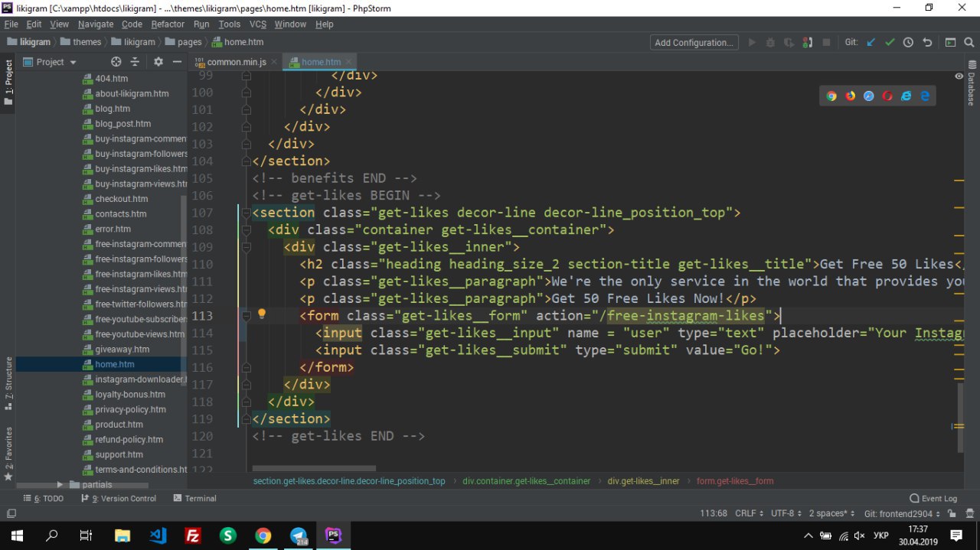This screenshot has height=550, width=980.
Task: Click Add Configuration button
Action: 694,42
